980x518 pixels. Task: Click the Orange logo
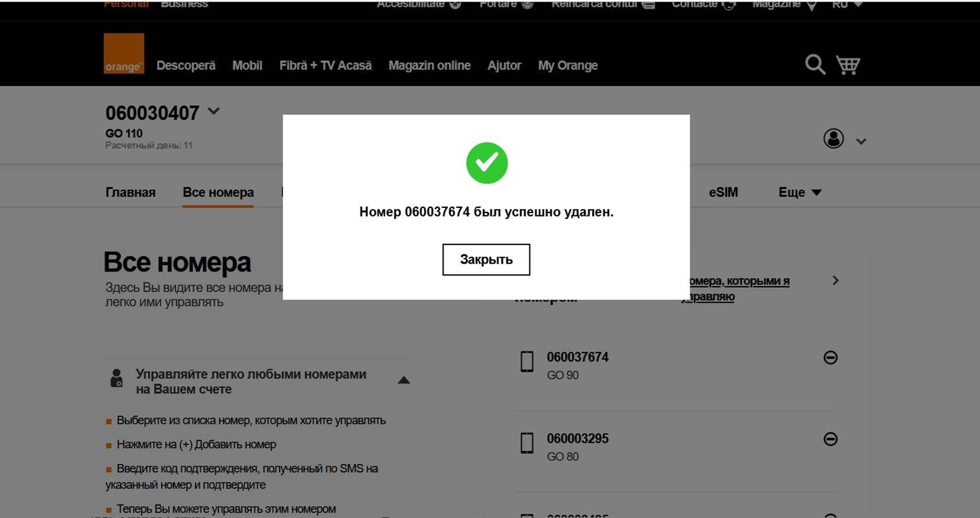[124, 54]
